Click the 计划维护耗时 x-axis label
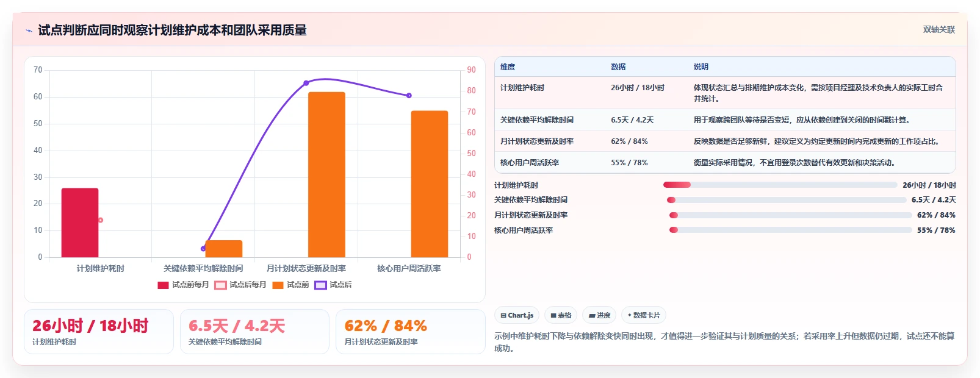This screenshot has height=378, width=980. tap(101, 268)
